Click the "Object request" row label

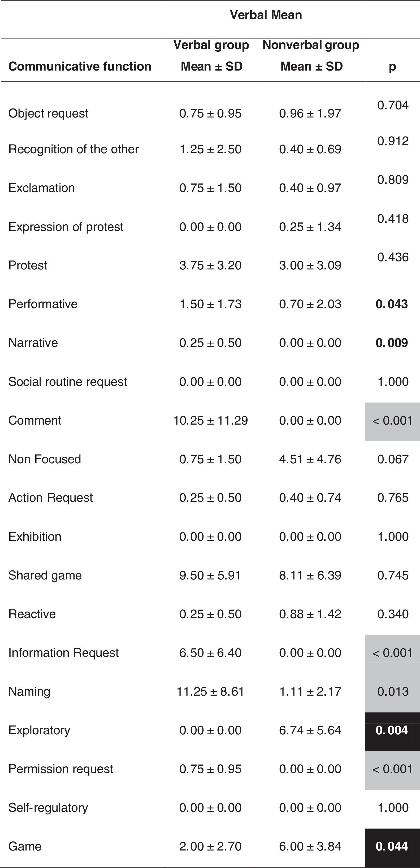pyautogui.click(x=48, y=113)
